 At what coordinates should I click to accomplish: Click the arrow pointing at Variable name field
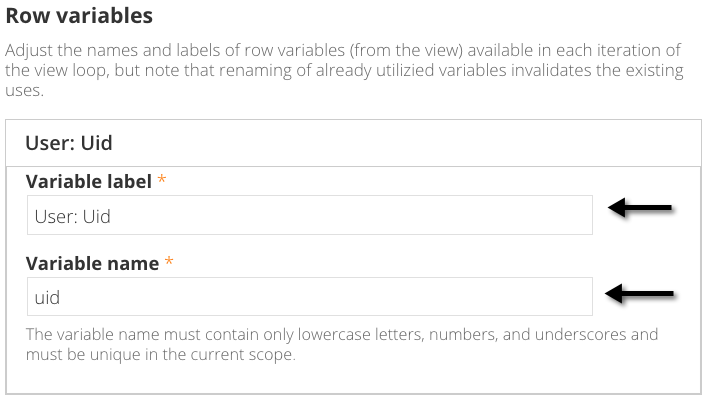(642, 294)
